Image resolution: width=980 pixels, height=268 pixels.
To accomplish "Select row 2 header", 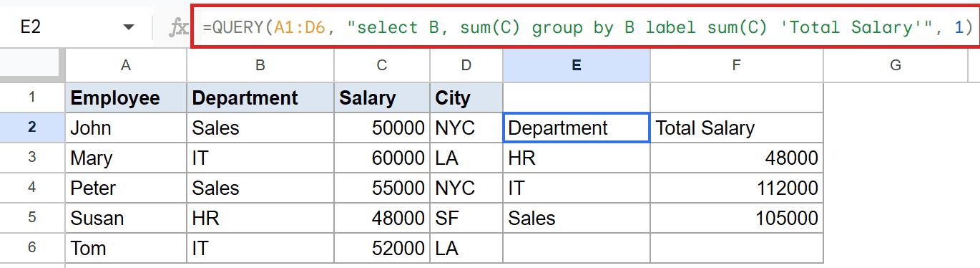I will 32,128.
